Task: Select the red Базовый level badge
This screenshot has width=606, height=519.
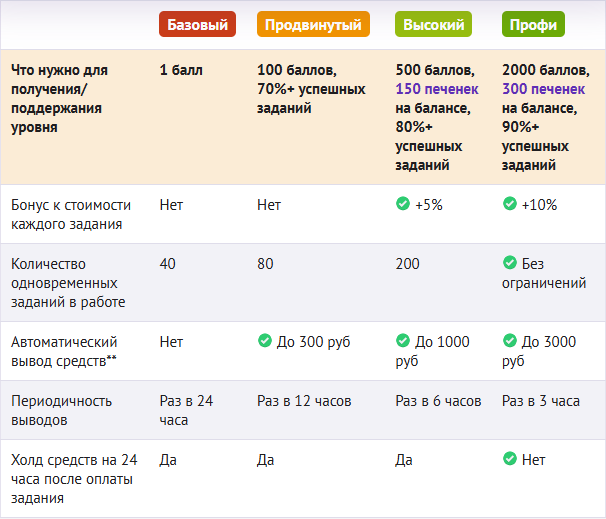Action: [x=197, y=24]
